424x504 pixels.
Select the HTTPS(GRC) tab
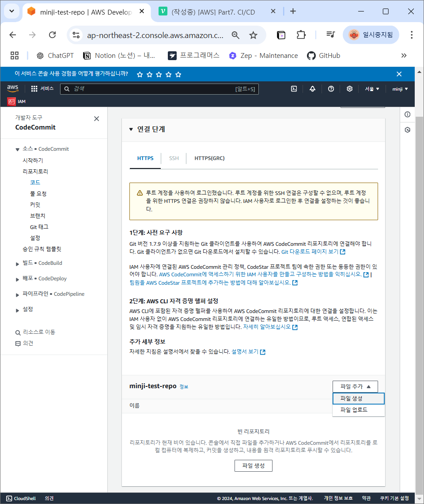pos(209,158)
